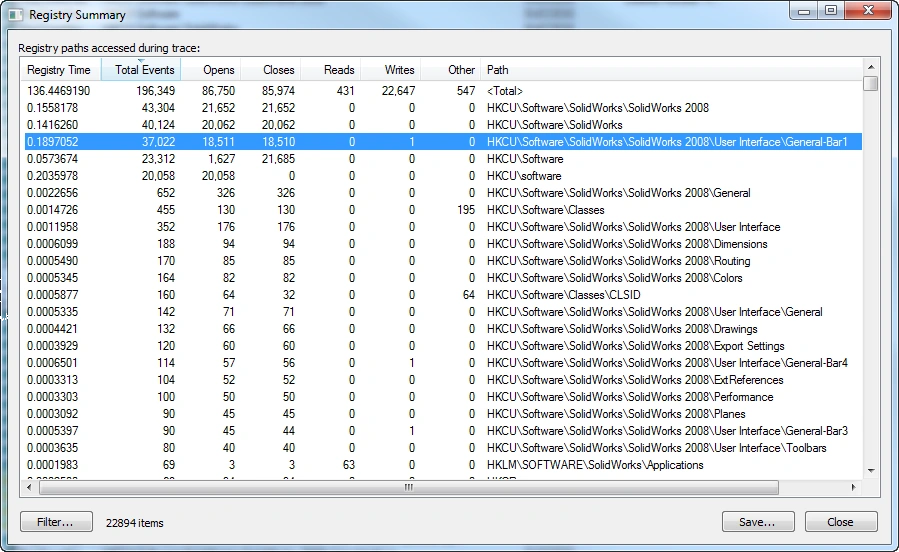
Task: Click the Registry Summary window icon
Action: coord(16,15)
